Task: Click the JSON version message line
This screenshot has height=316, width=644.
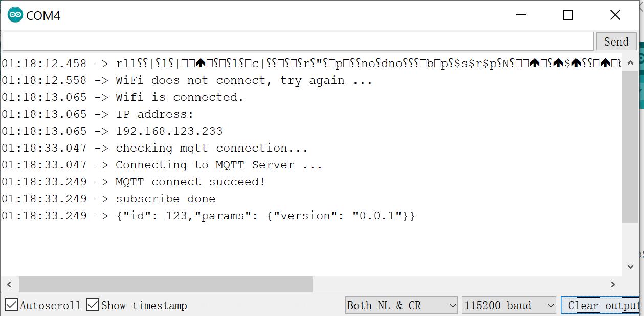Action: 264,216
